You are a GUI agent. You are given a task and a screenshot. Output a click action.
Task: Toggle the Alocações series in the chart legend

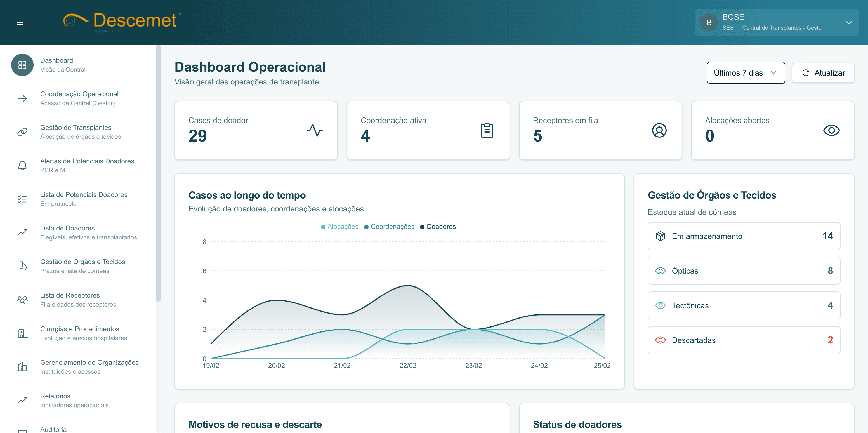(x=340, y=227)
